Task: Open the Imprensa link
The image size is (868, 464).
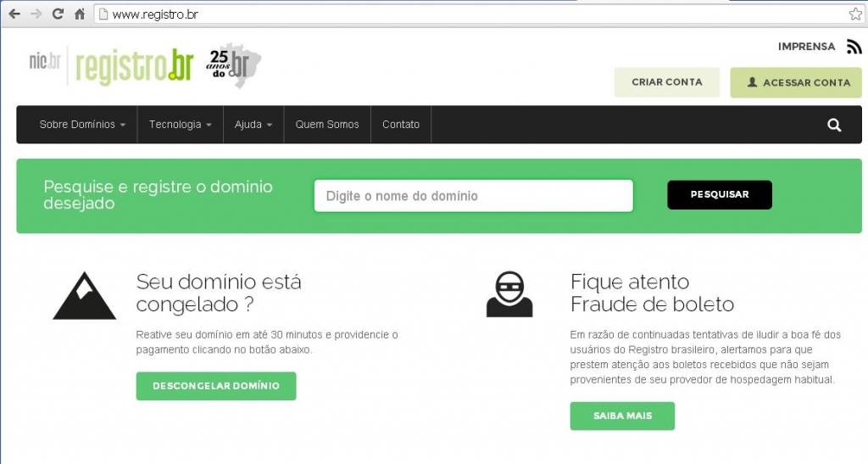Action: coord(807,47)
